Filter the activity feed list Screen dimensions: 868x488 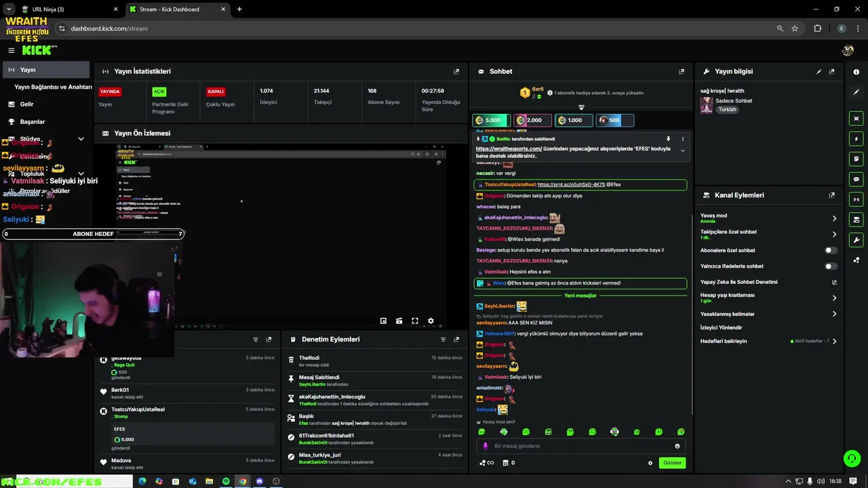[x=256, y=340]
